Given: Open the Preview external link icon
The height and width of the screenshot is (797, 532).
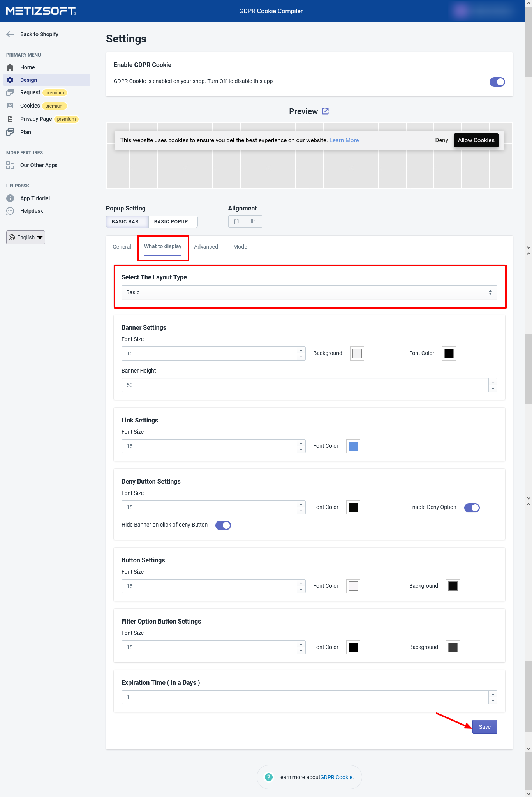Looking at the screenshot, I should (x=326, y=111).
